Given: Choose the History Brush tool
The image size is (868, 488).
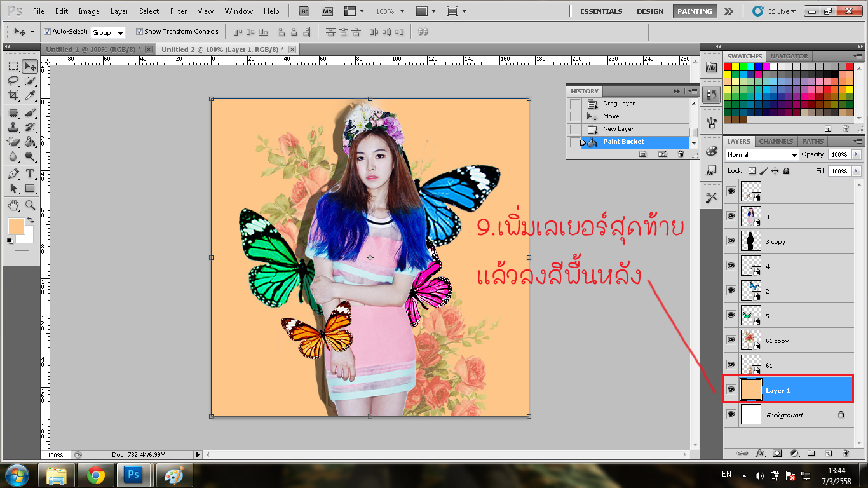Looking at the screenshot, I should point(30,127).
